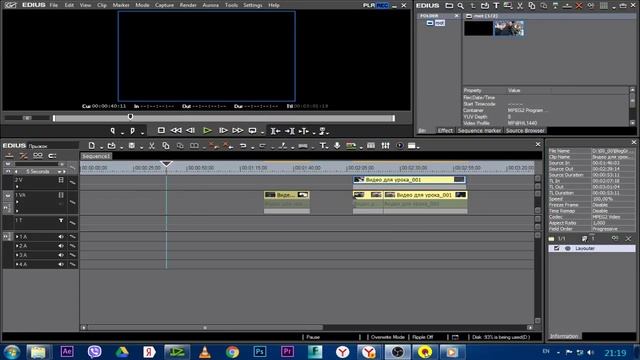Open the Bin view mode grid icon
This screenshot has width=640, height=360.
point(603,6)
